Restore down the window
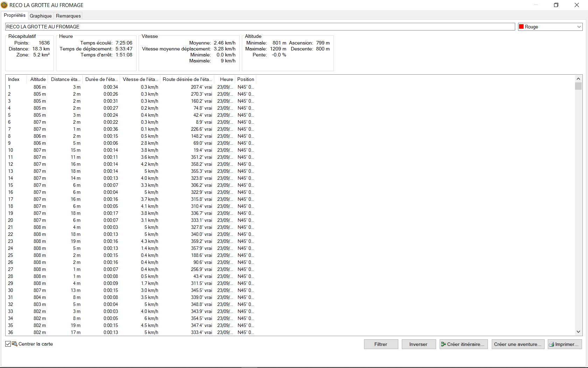This screenshot has width=588, height=368. point(556,5)
